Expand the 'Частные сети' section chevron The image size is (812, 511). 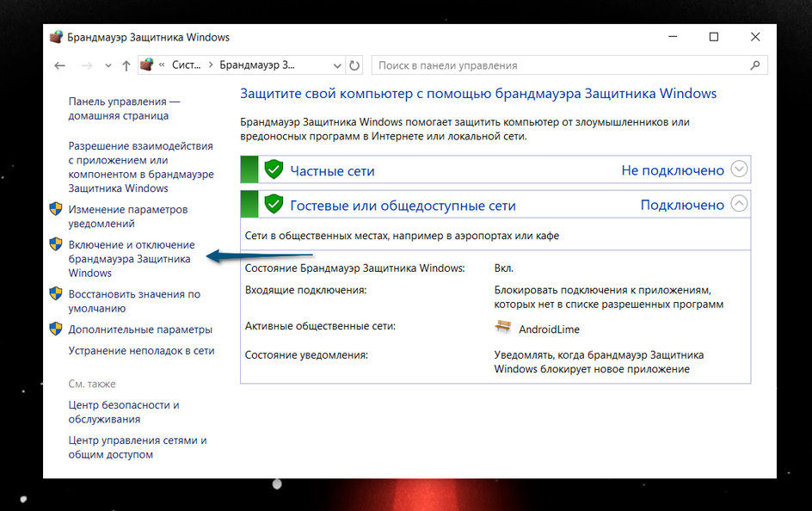point(739,169)
